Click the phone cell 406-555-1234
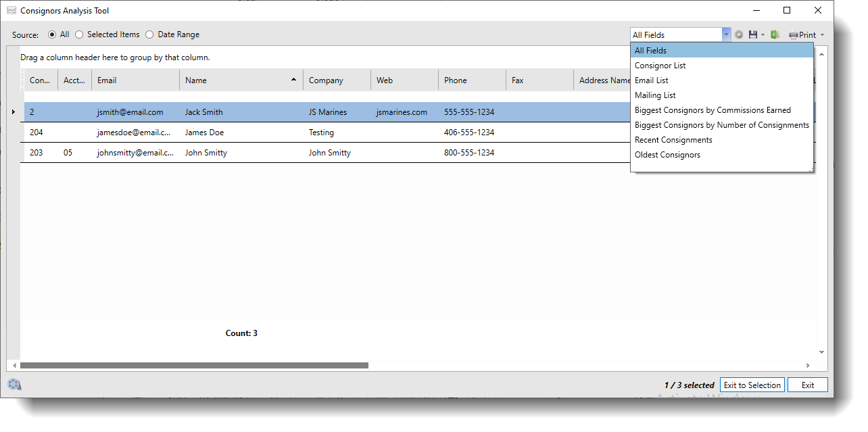This screenshot has height=432, width=868. (x=472, y=133)
